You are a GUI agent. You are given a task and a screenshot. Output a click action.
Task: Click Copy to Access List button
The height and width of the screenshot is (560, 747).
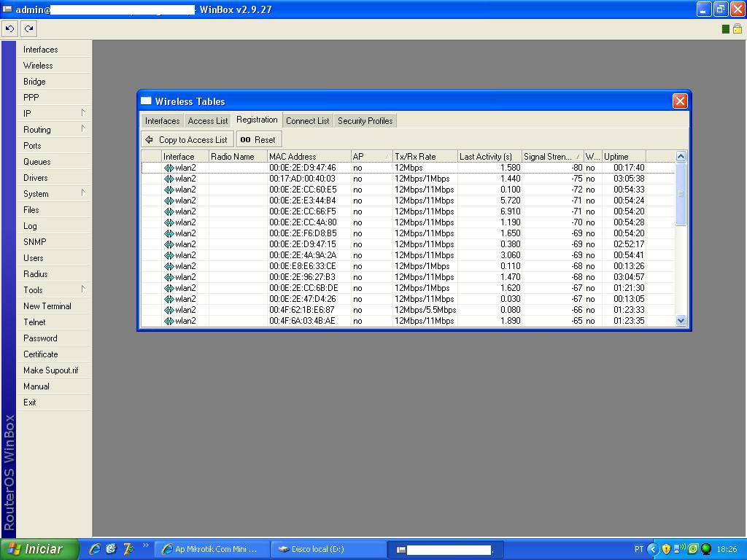pyautogui.click(x=187, y=139)
